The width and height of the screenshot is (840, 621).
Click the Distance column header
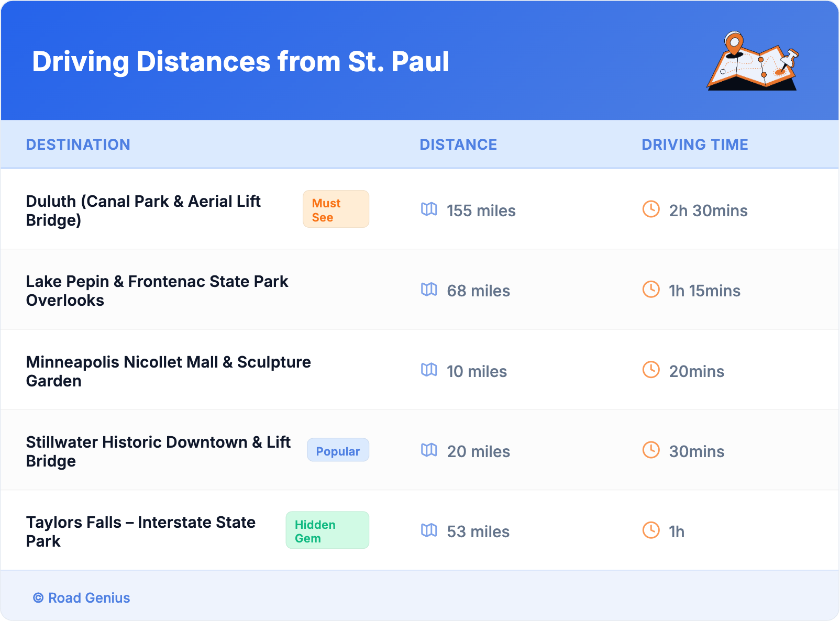pyautogui.click(x=458, y=145)
